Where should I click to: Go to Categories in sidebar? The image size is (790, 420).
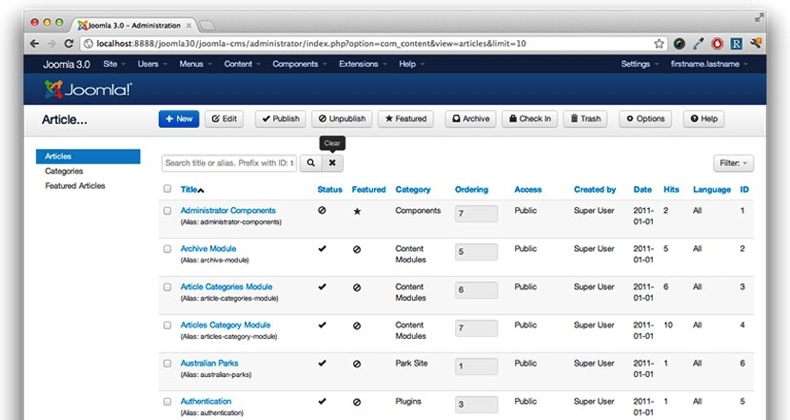click(x=64, y=171)
